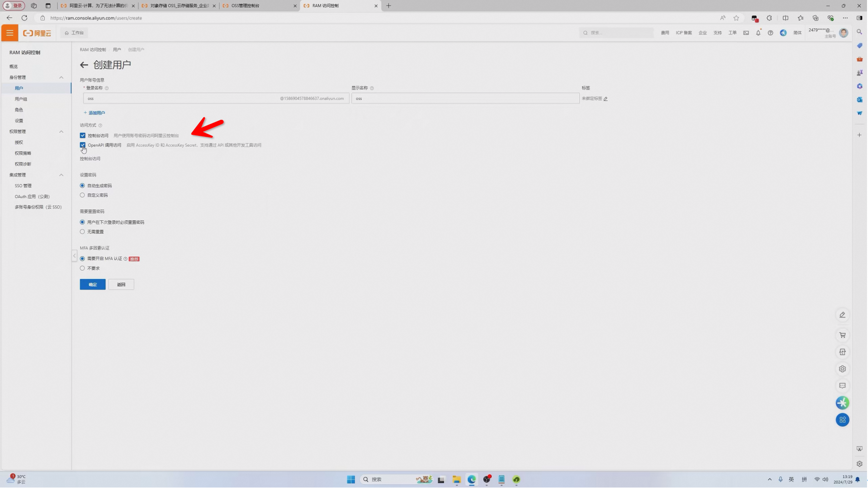Choose the 无需重置 radio option
This screenshot has width=868, height=488.
pyautogui.click(x=83, y=232)
